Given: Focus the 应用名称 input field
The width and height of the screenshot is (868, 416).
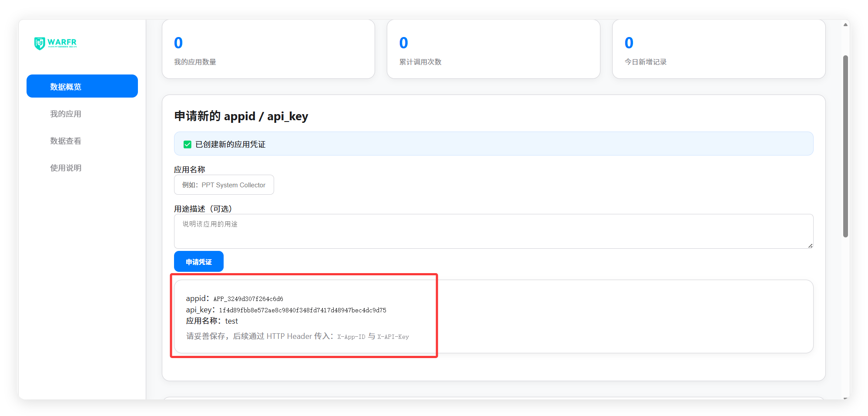Looking at the screenshot, I should pyautogui.click(x=224, y=185).
